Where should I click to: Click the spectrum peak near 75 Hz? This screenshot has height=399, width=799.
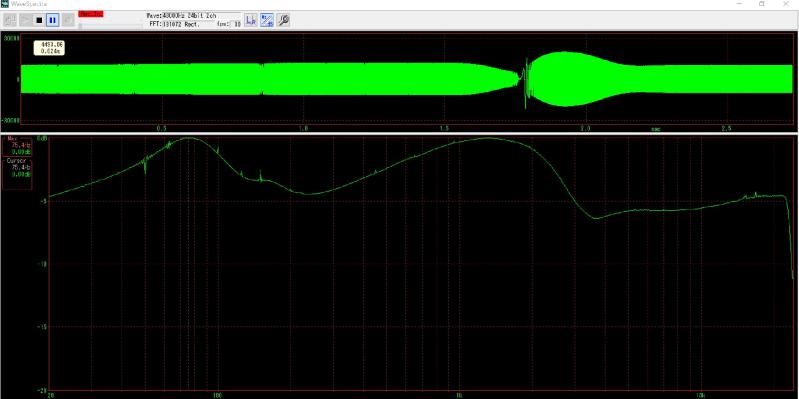click(x=189, y=138)
